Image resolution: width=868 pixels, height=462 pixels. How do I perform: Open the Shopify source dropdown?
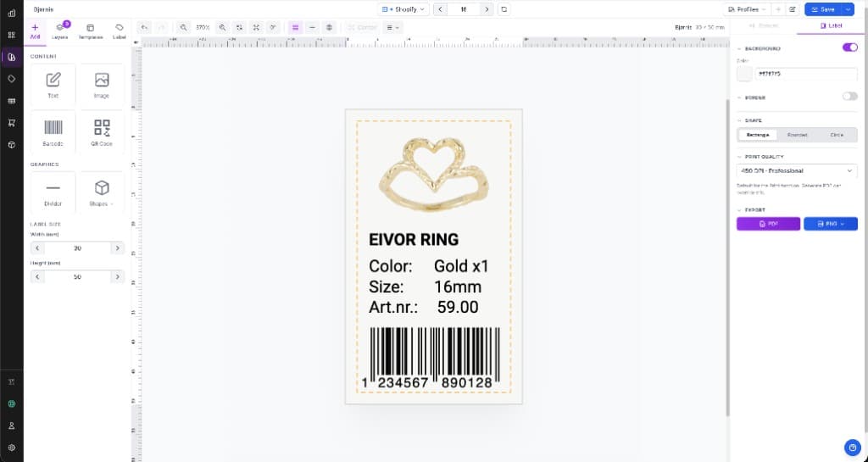(x=403, y=9)
